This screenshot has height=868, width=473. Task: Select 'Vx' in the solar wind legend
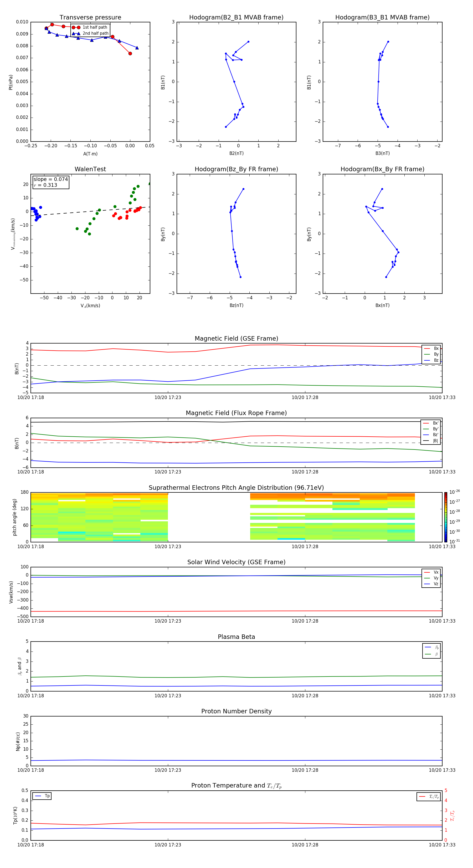pos(431,572)
